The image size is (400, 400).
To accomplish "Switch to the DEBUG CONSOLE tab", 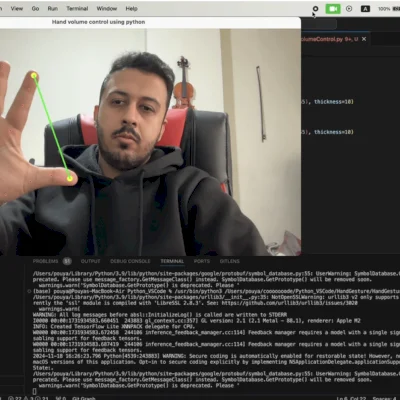I will (130, 261).
